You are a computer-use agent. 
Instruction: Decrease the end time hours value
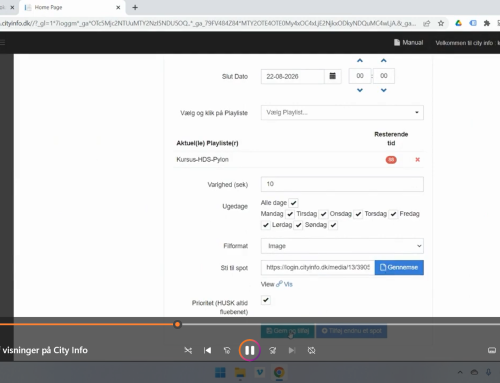360,90
